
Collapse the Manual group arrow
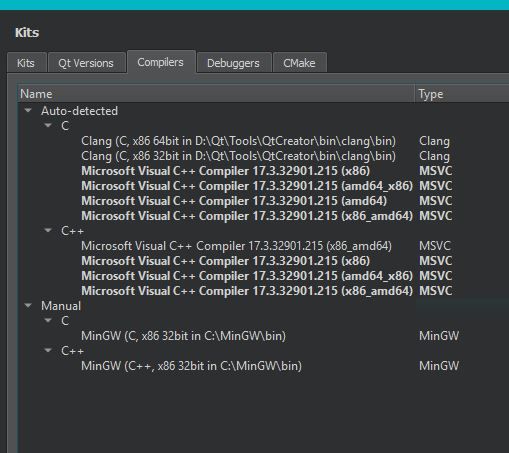click(28, 305)
